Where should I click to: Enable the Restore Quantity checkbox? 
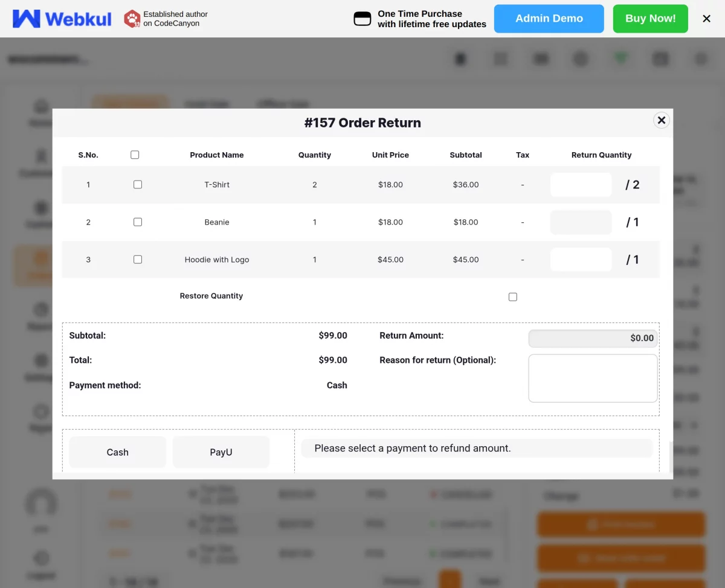point(512,296)
